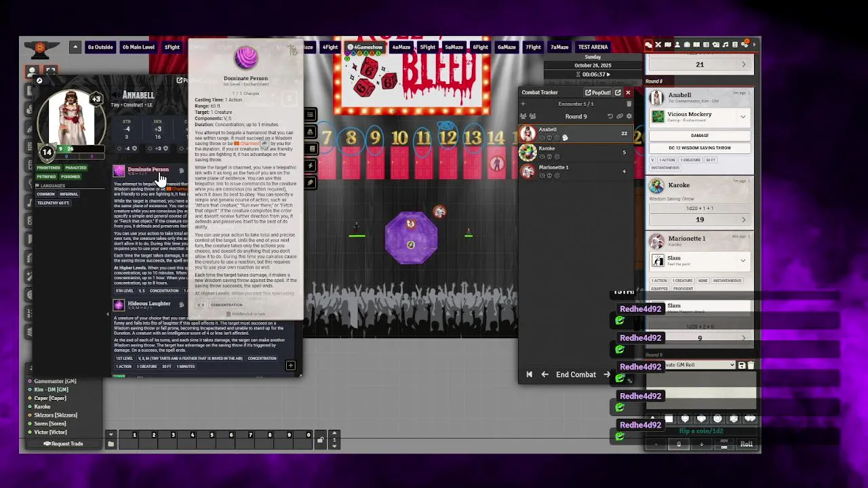Open the Chat Messages sidebar tab

pos(648,45)
